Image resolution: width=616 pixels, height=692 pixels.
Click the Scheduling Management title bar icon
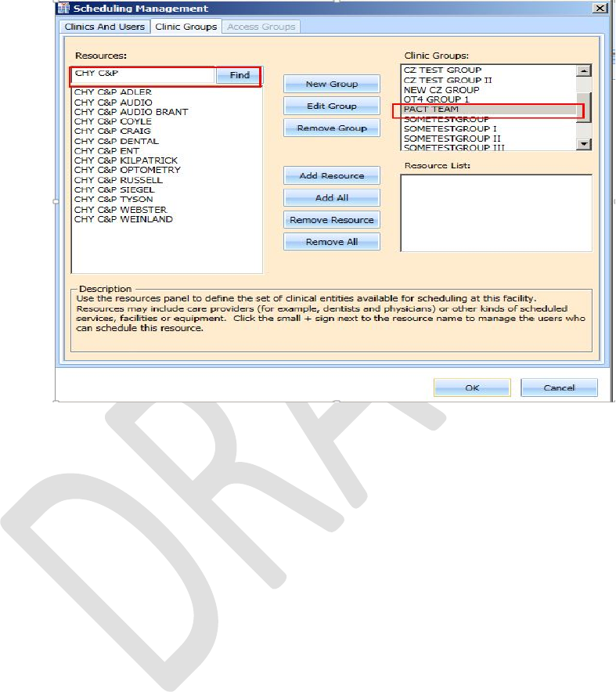[x=64, y=8]
